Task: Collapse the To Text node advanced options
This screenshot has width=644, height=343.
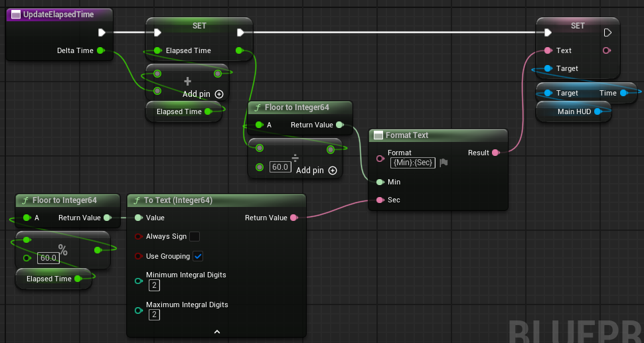Action: pos(217,332)
